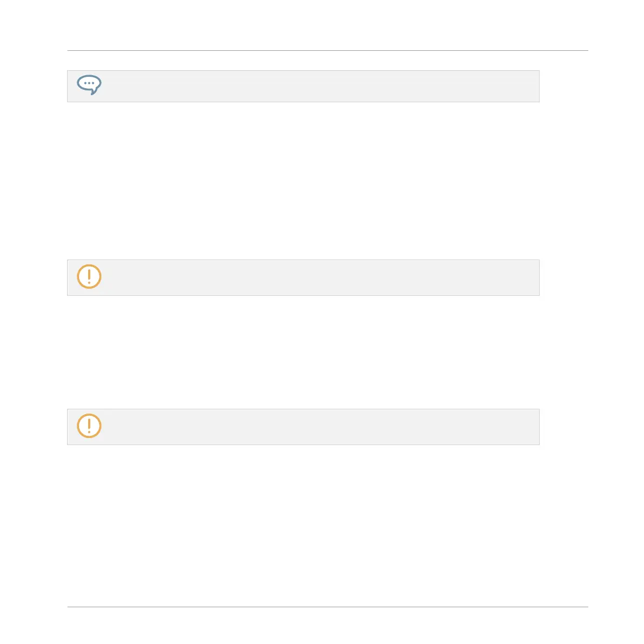Click the blank margin above the header line

[328, 25]
